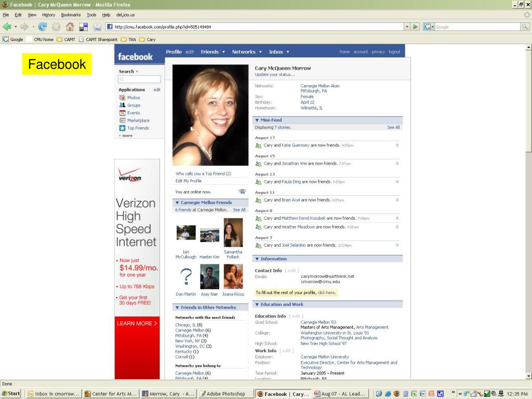Open the Inbox dropdown arrow
532x399 pixels.
tap(288, 52)
